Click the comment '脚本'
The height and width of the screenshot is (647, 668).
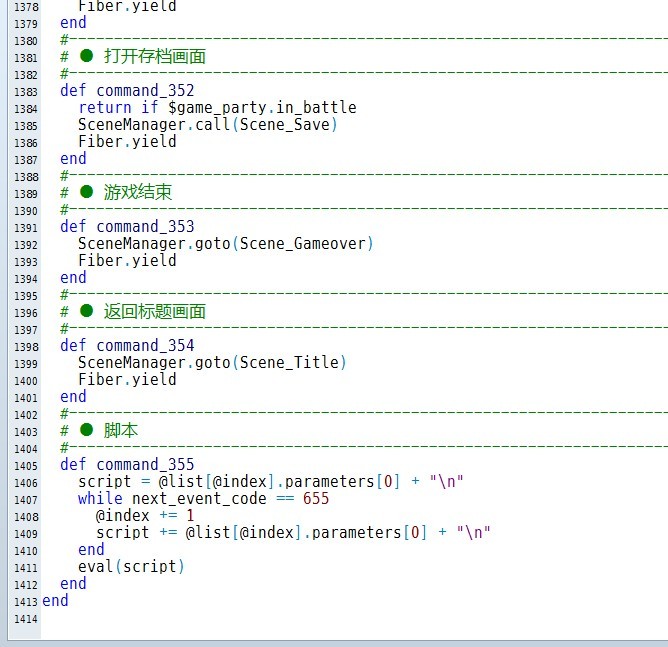[121, 430]
